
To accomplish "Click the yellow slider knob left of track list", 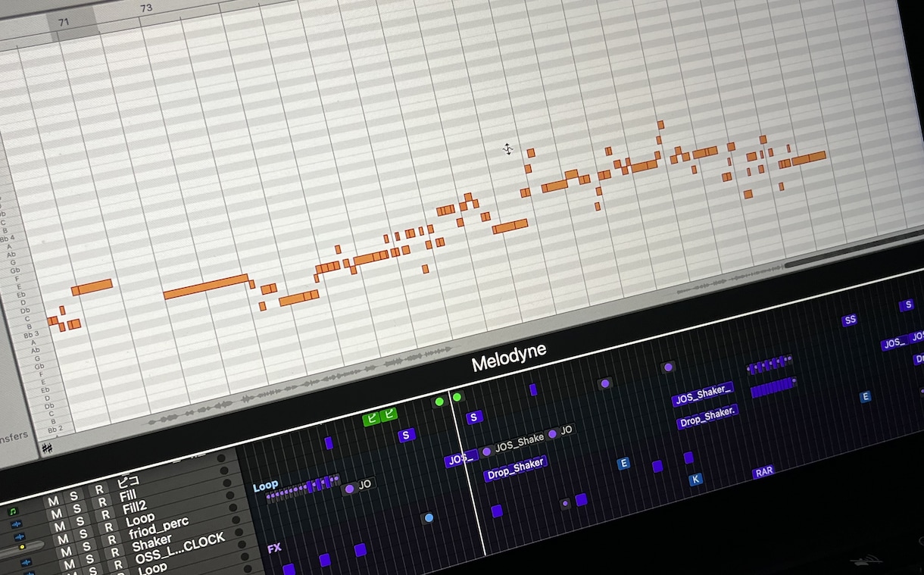I will click(22, 547).
